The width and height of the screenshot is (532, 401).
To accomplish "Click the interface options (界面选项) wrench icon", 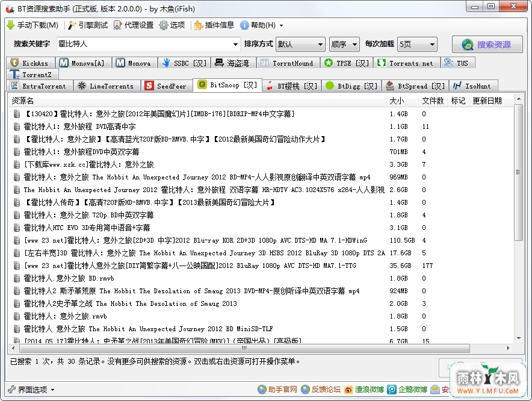I will click(12, 390).
